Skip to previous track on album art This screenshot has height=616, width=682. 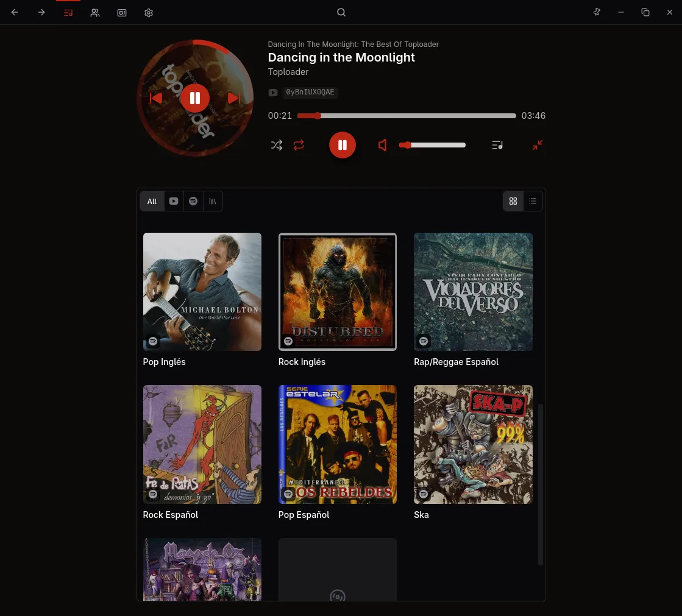156,98
